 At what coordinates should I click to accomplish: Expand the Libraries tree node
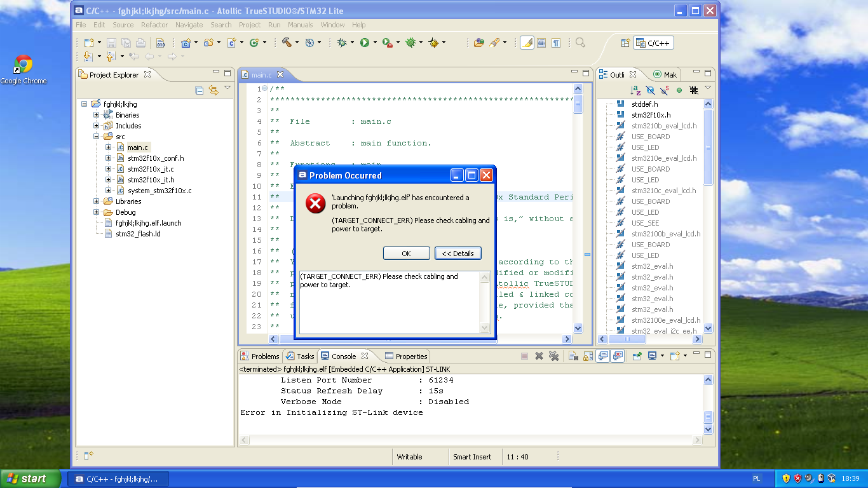tap(97, 201)
